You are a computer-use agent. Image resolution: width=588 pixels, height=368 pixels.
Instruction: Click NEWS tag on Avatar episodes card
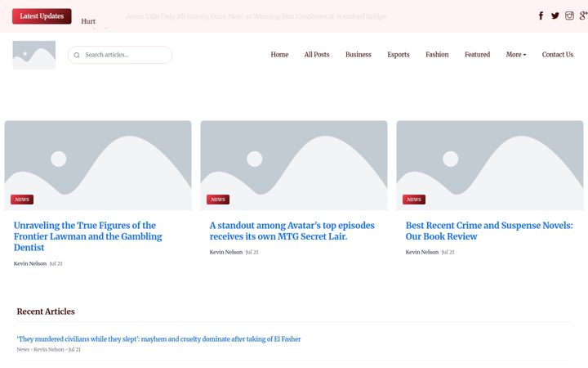click(x=218, y=200)
